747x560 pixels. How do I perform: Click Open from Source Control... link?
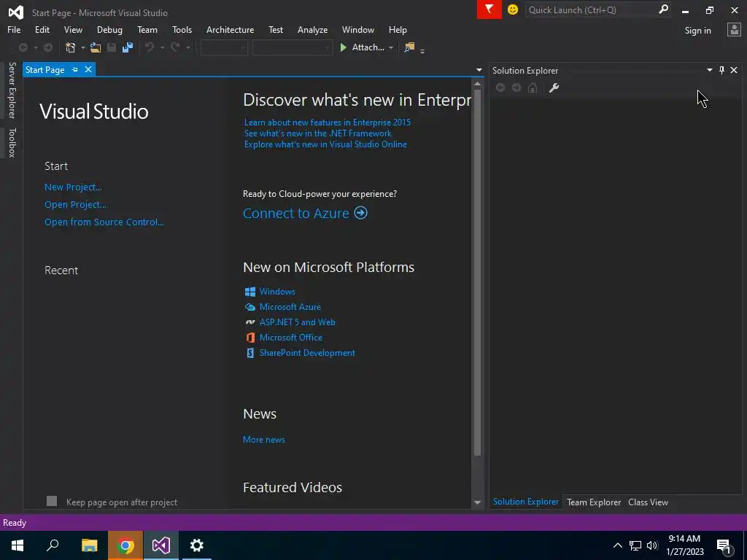(104, 222)
